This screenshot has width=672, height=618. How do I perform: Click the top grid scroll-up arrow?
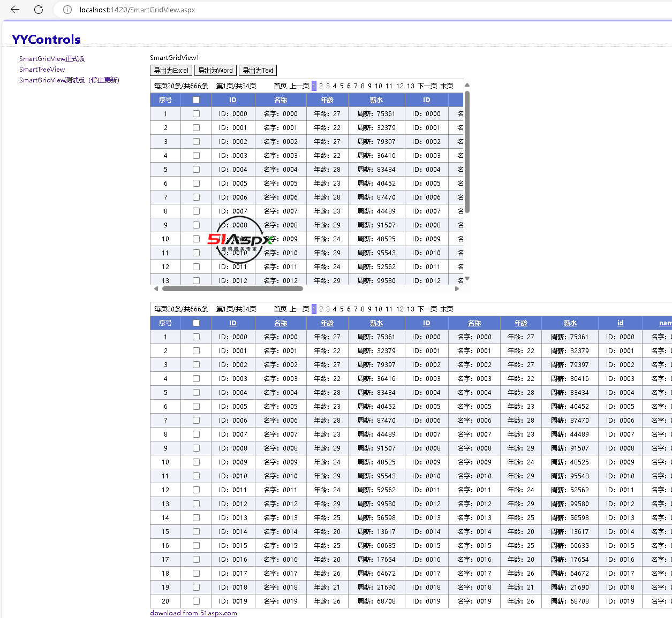pos(467,85)
